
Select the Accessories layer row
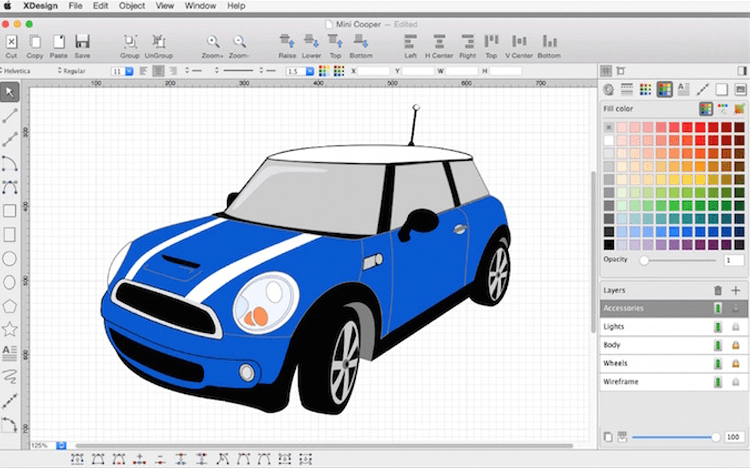pyautogui.click(x=673, y=308)
